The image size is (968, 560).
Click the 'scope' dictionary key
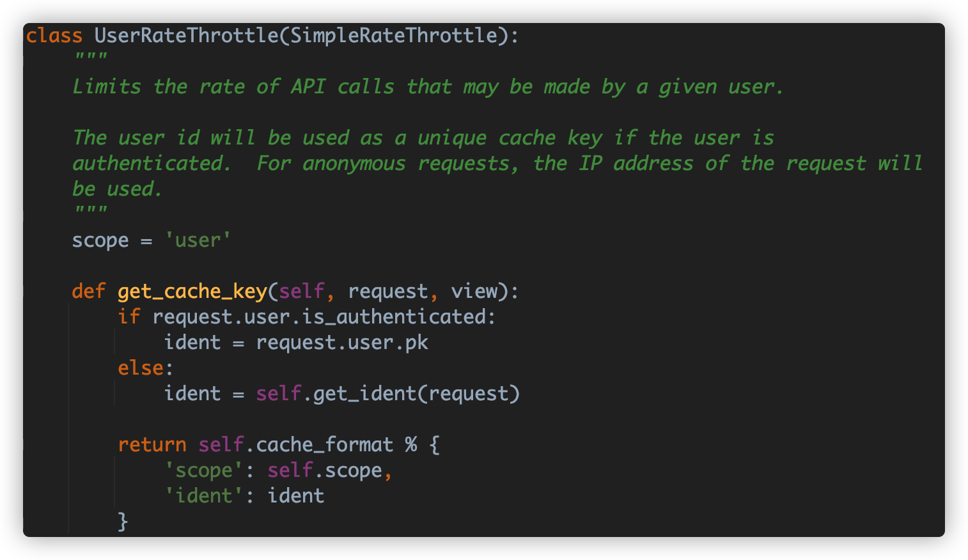point(204,471)
